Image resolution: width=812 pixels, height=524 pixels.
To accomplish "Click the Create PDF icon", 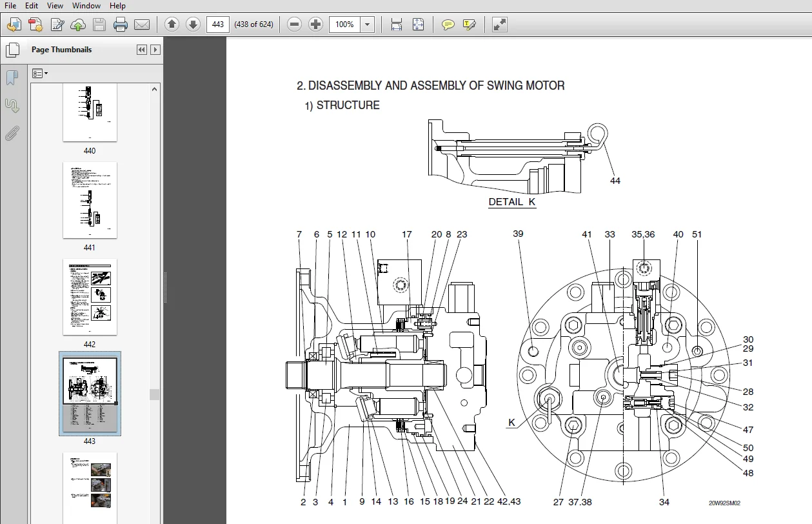I will [35, 25].
